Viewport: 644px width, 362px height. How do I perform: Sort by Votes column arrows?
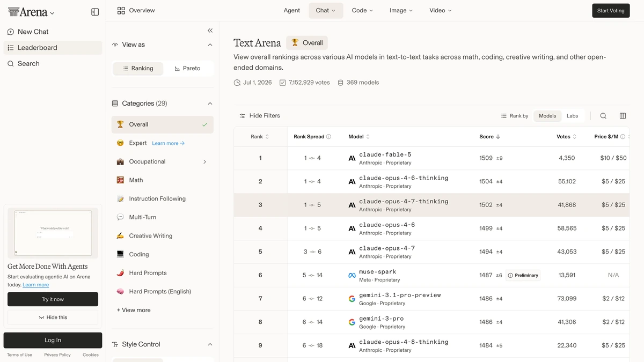574,137
